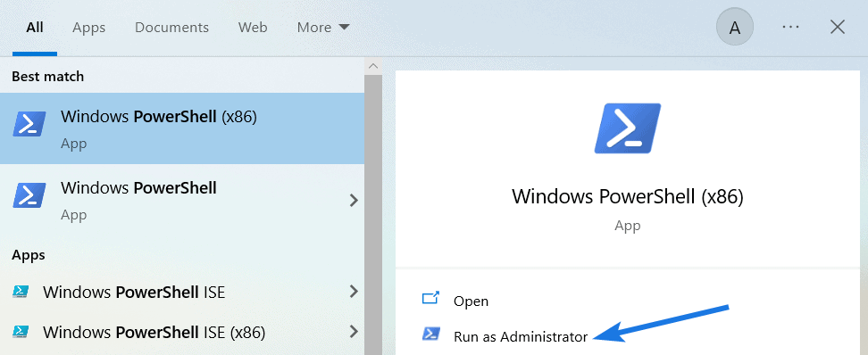The height and width of the screenshot is (355, 868).
Task: Choose Run as Administrator
Action: 521,336
